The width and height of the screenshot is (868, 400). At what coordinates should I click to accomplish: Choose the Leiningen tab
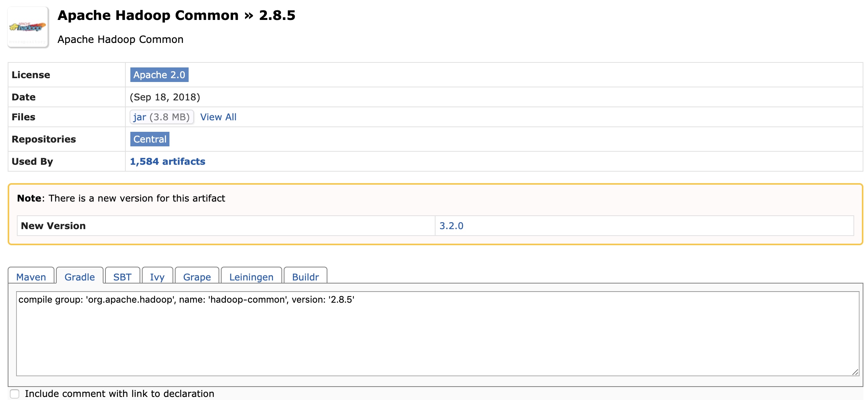pos(251,277)
